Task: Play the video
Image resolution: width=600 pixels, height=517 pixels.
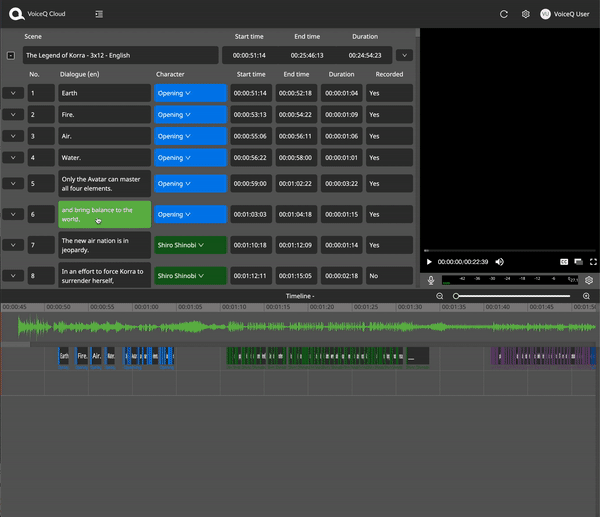Action: (x=429, y=262)
